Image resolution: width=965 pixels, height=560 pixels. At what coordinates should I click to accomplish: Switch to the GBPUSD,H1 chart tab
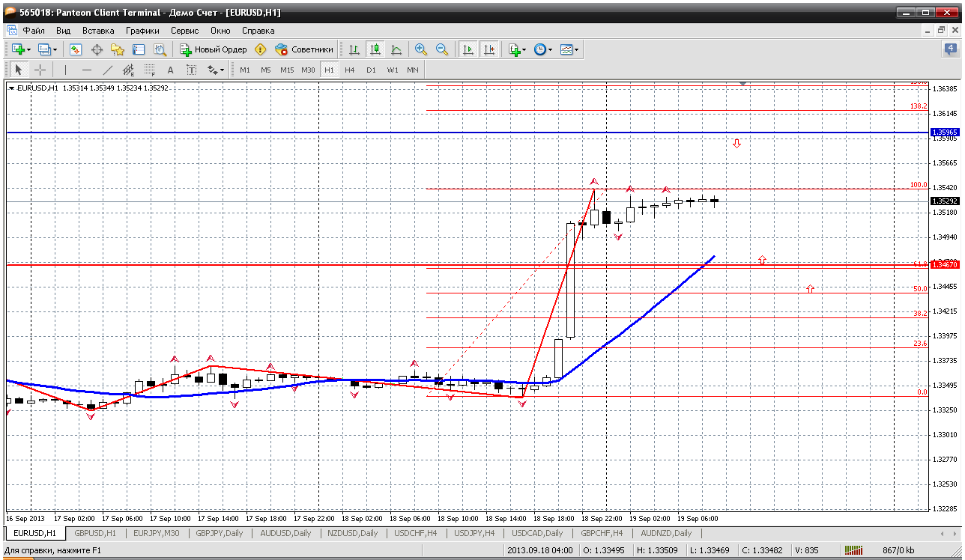point(95,533)
